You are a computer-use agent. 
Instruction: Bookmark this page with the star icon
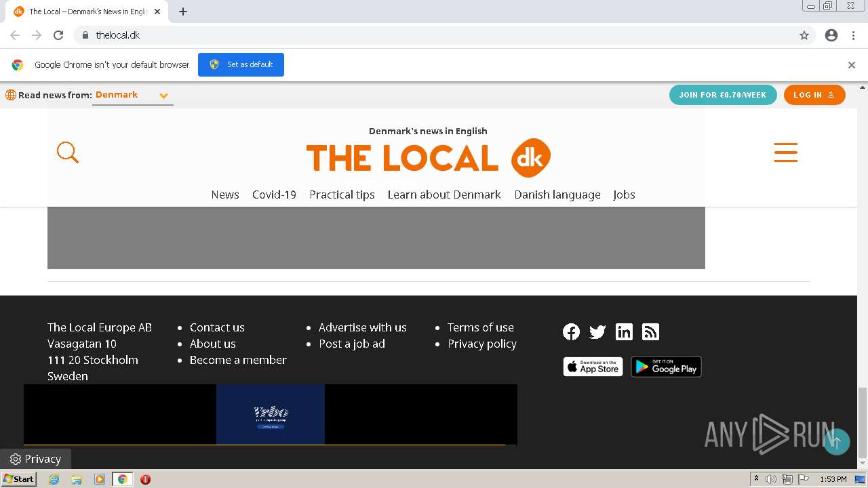(x=804, y=35)
